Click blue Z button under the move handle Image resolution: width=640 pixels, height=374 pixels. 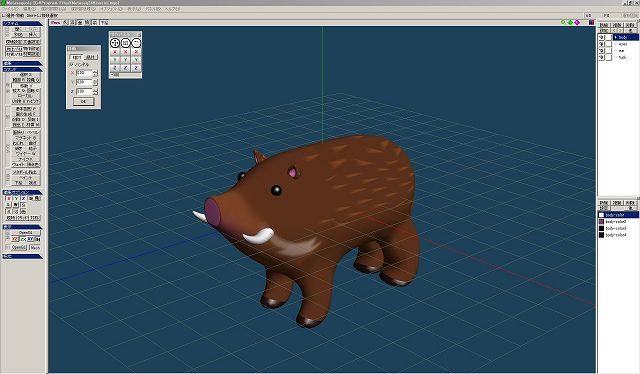(115, 68)
